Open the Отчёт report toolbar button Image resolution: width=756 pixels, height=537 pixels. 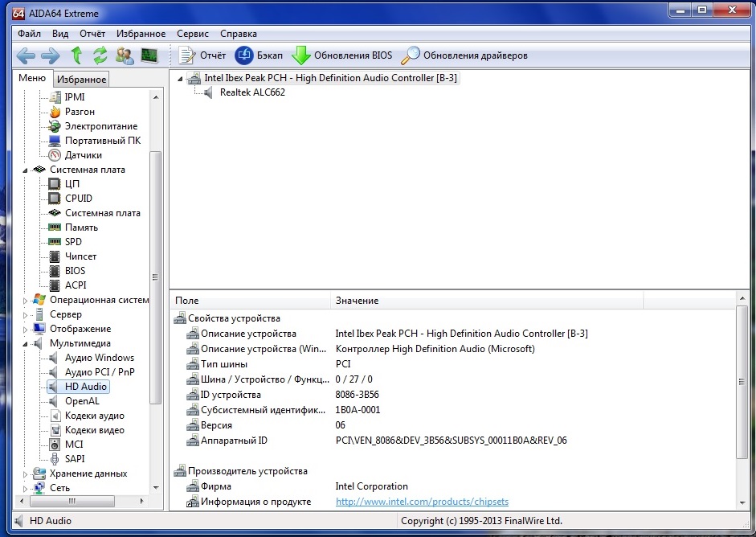[x=202, y=55]
